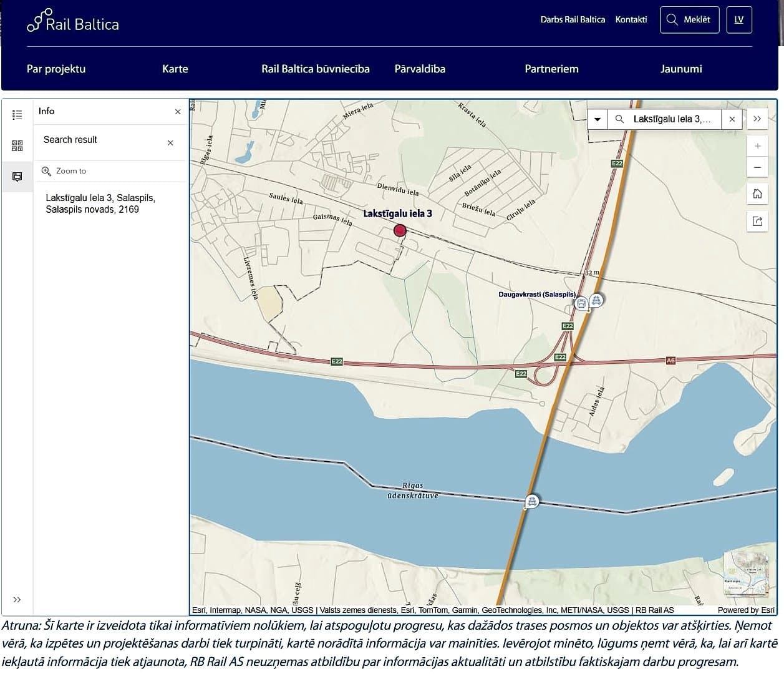The height and width of the screenshot is (674, 784).
Task: Click the Daugavkrasti station train icon
Action: pos(582,304)
